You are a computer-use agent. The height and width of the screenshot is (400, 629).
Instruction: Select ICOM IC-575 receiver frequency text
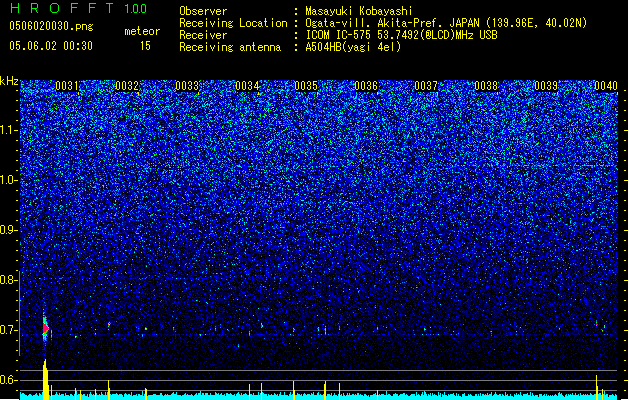(401, 35)
